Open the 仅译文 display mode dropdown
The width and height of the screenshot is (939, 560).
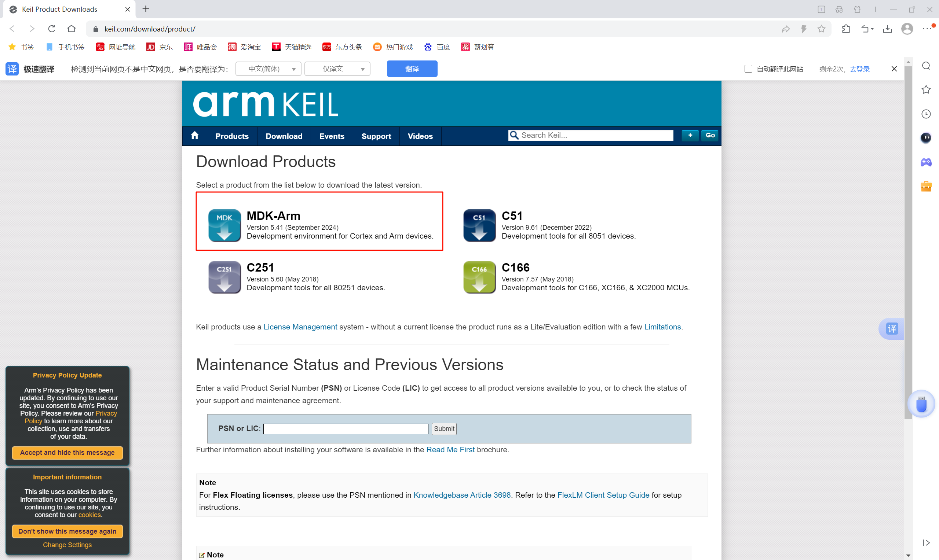point(337,69)
